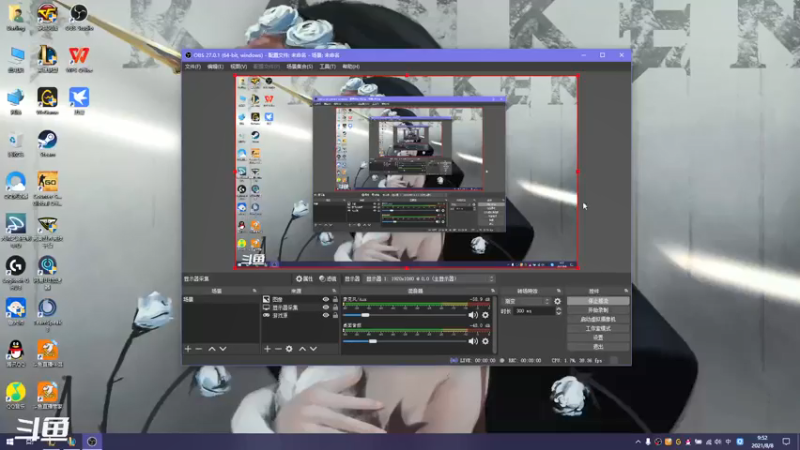Pop out the Scenes dock panel
Screen dimensions: 800x450
point(254,291)
